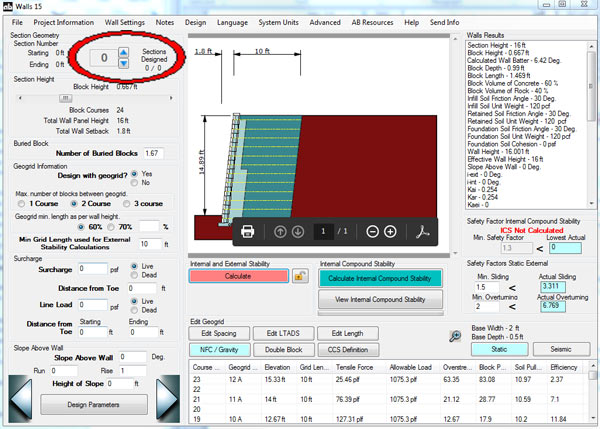Click the print icon in PDF toolbar

[x=248, y=232]
